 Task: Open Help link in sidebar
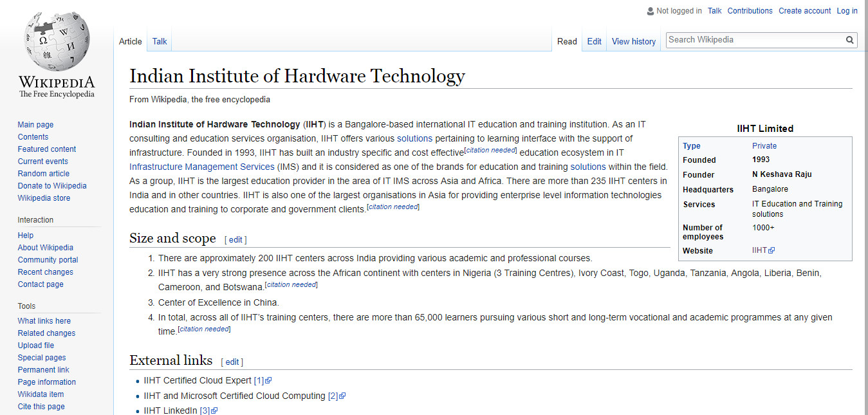[26, 235]
